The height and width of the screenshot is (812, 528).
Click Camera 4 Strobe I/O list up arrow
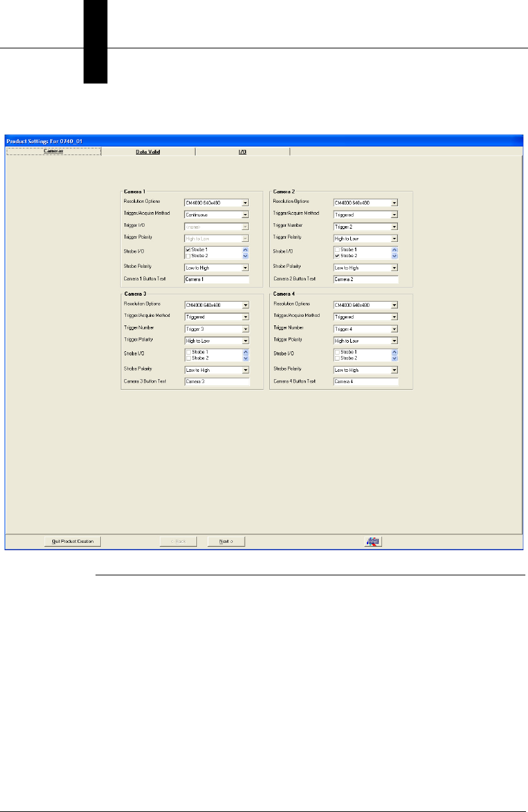click(395, 352)
